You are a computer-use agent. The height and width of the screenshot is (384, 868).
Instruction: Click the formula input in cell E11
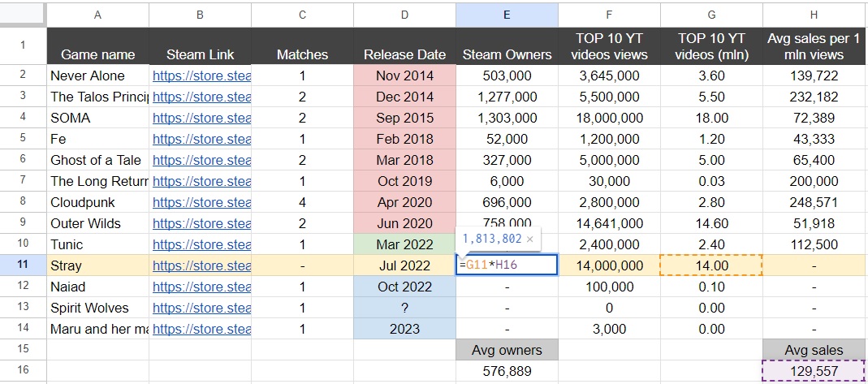point(507,265)
